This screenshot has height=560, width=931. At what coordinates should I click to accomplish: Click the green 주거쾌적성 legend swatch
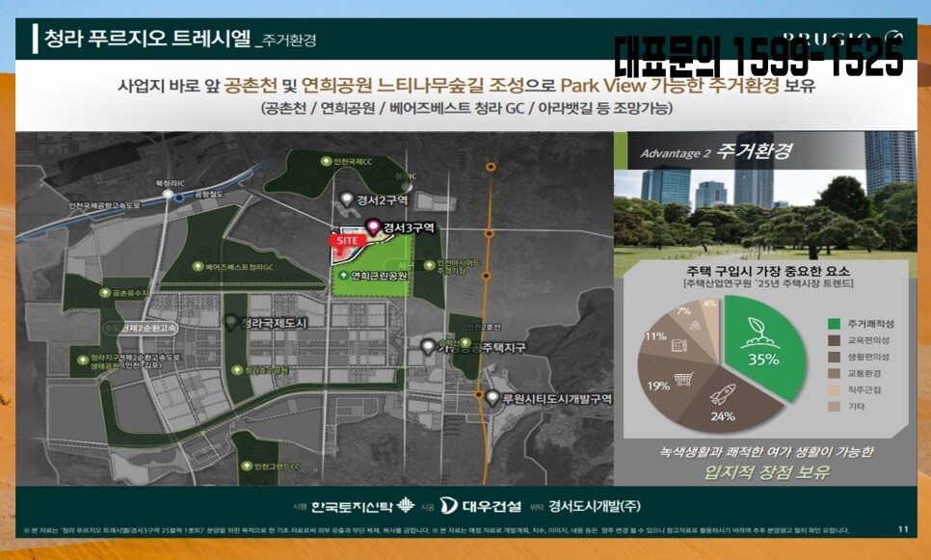click(834, 324)
